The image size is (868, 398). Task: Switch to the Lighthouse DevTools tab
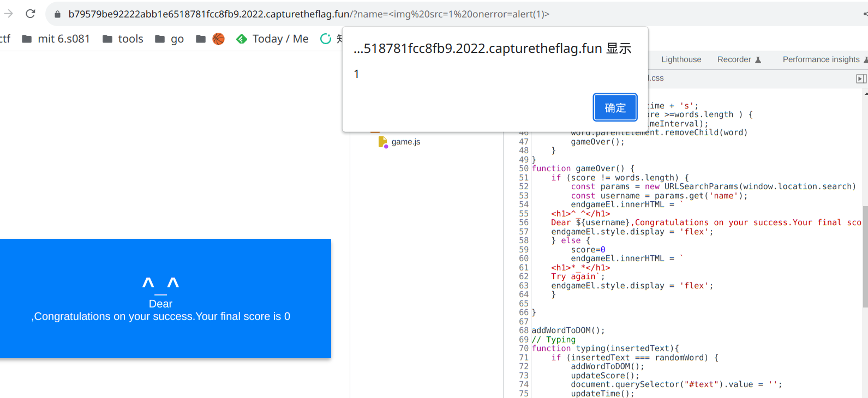pyautogui.click(x=681, y=59)
